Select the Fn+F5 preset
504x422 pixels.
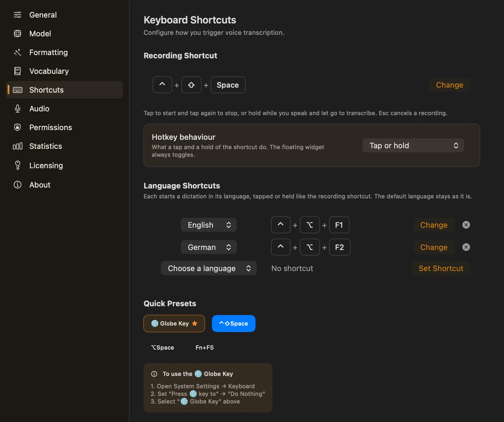click(x=205, y=347)
